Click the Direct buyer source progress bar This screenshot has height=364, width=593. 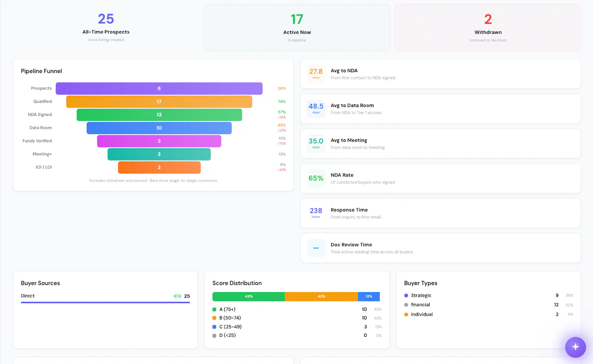(x=105, y=302)
